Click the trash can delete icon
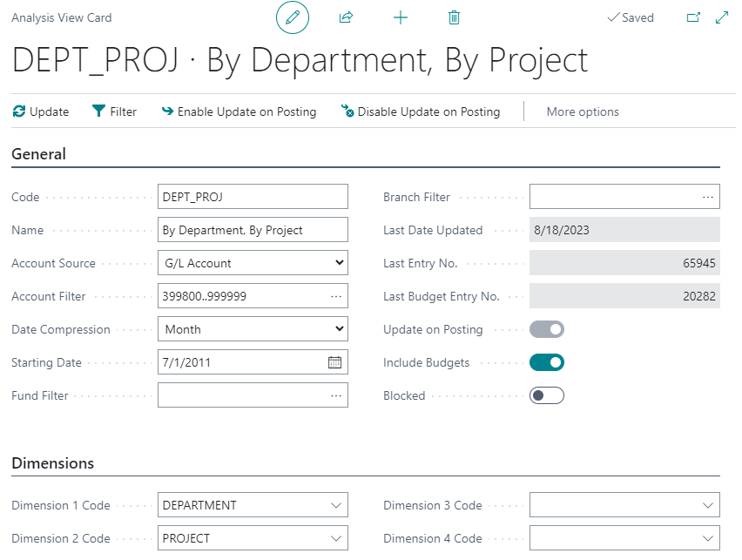The image size is (742, 560). click(454, 17)
